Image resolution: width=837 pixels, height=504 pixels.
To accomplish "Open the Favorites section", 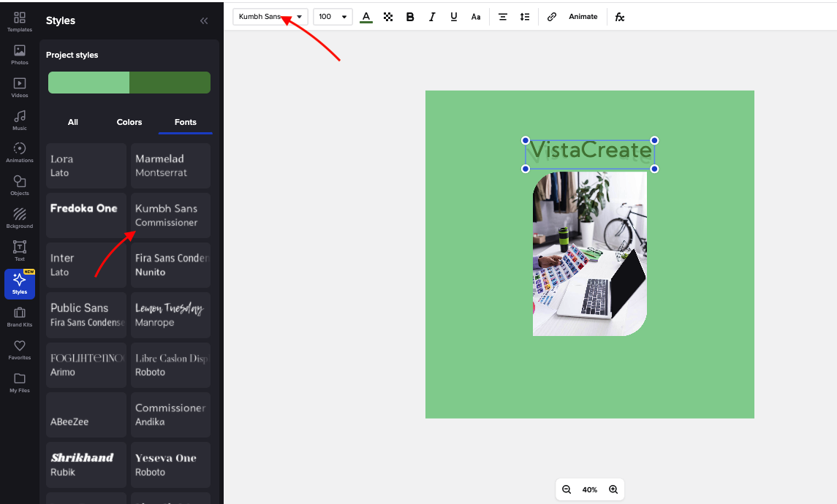I will 20,351.
